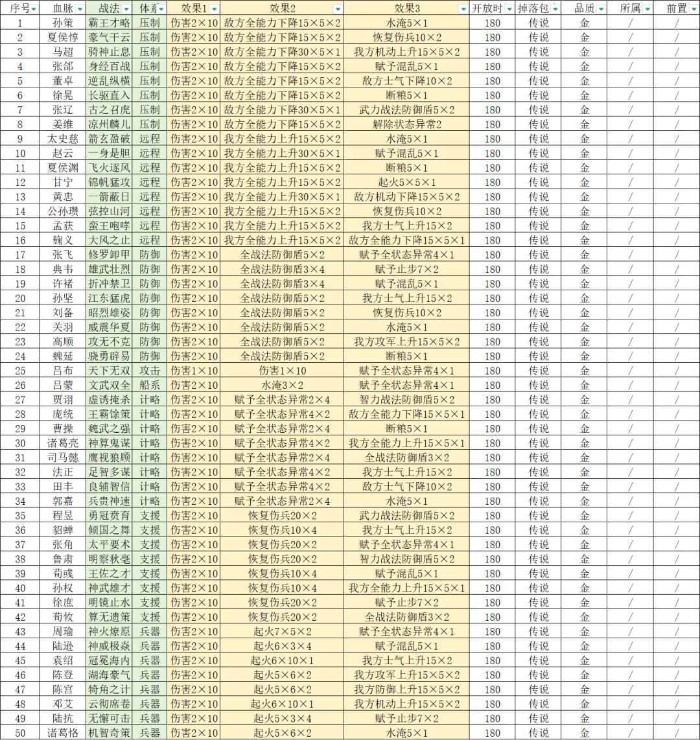Select the 高顺 name cell
700x740 pixels.
tap(63, 341)
